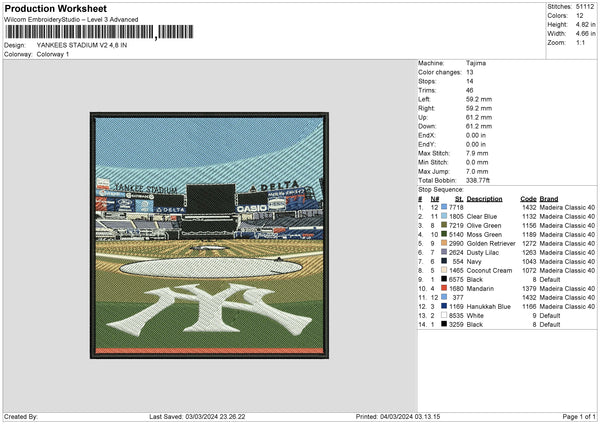Select the Olive Green color swatch
This screenshot has height=424, width=600.
[444, 225]
